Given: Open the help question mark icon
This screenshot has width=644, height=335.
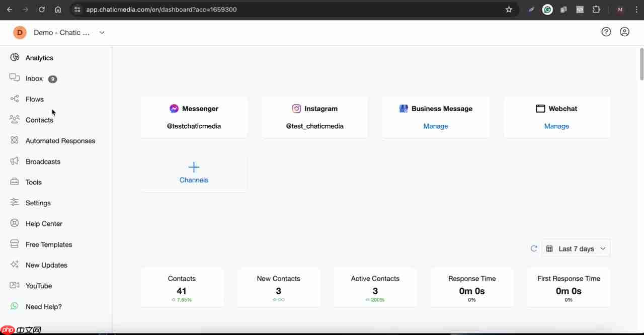Looking at the screenshot, I should click(606, 32).
